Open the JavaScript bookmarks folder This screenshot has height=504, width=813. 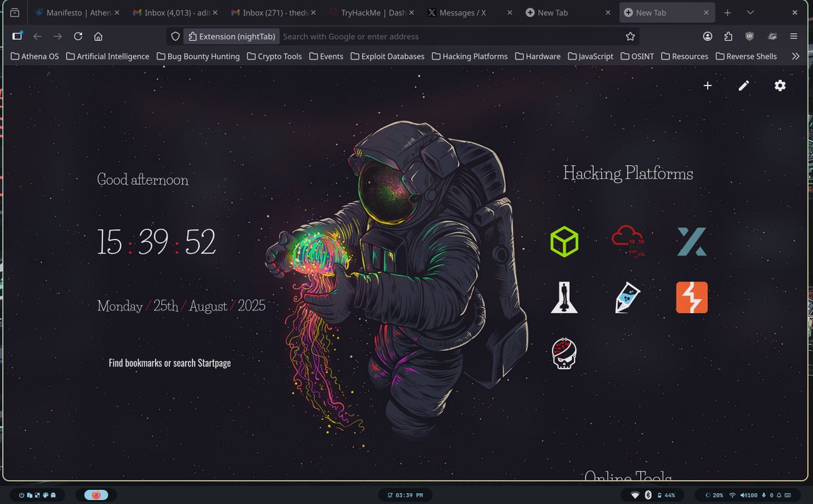click(x=590, y=56)
